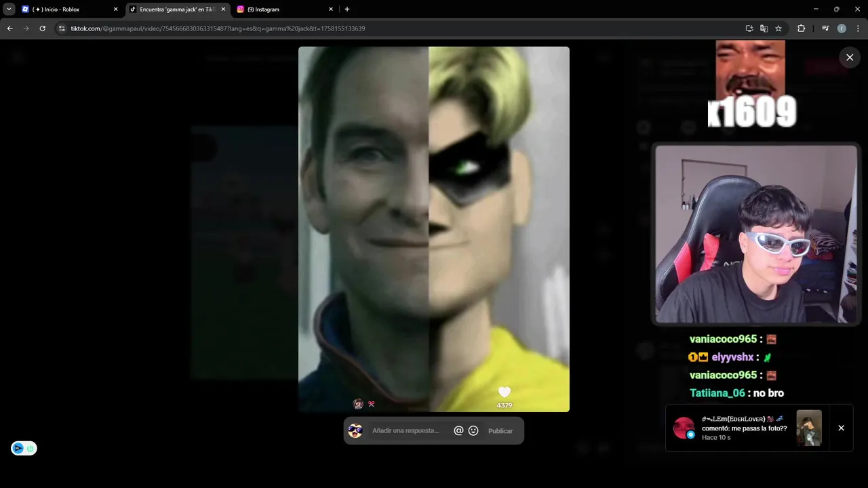The height and width of the screenshot is (488, 868).
Task: Dismiss the Instagram comment notification
Action: 841,428
